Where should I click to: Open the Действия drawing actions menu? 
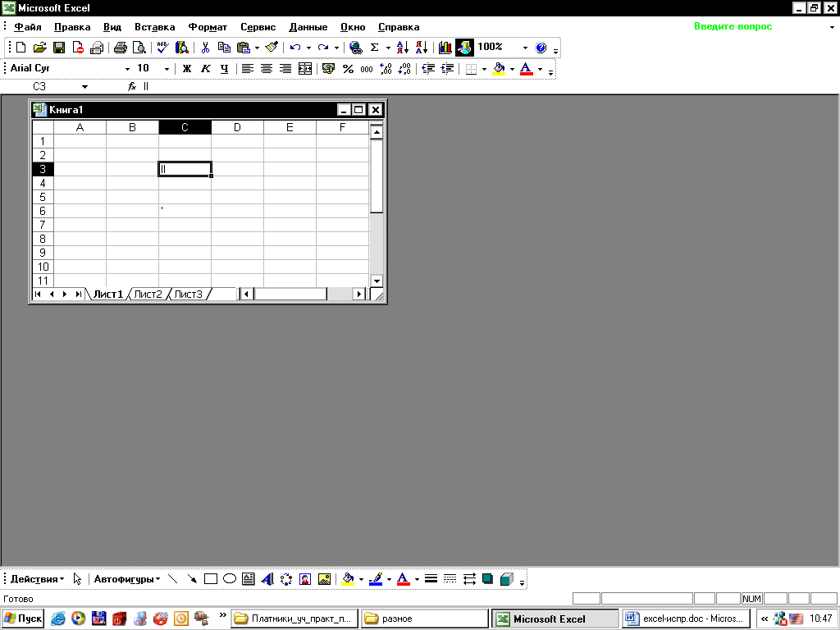(37, 579)
